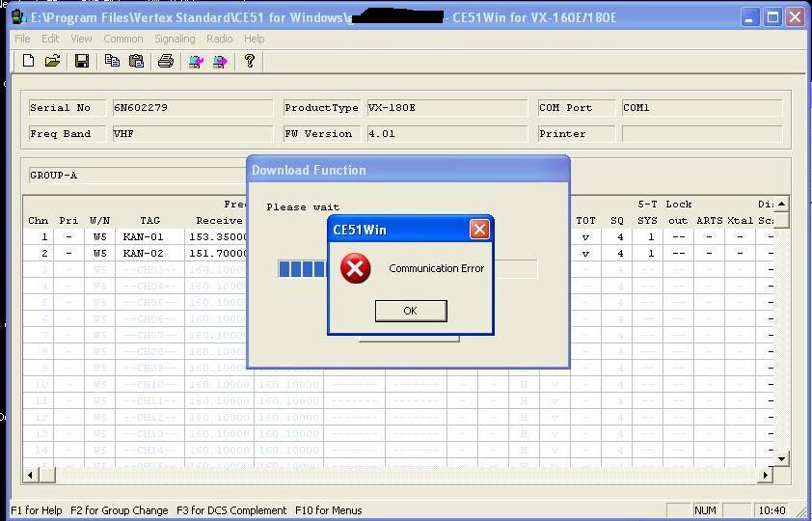Image resolution: width=812 pixels, height=521 pixels.
Task: Dismiss error with OK button
Action: [x=411, y=311]
